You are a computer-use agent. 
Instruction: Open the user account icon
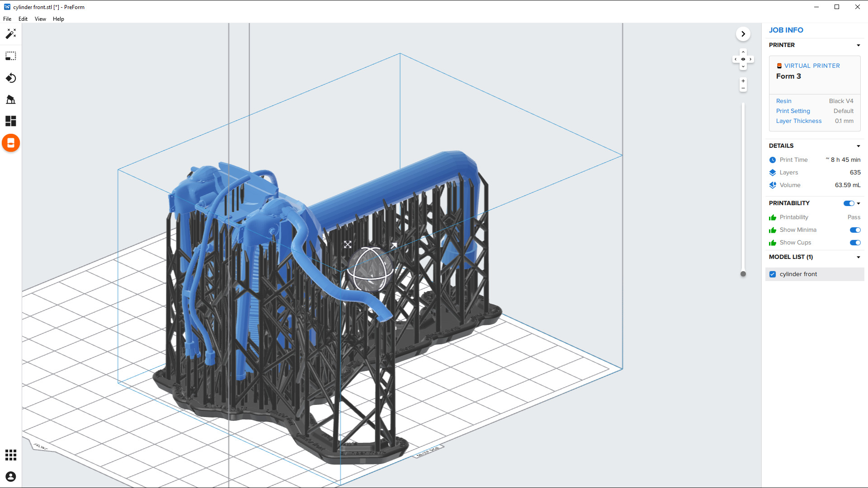[x=11, y=477]
